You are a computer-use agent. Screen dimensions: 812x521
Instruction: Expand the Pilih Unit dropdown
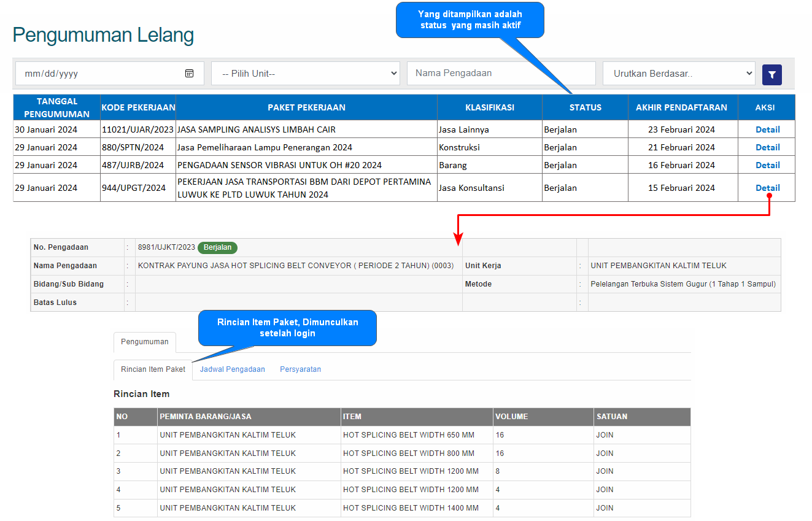coord(305,74)
